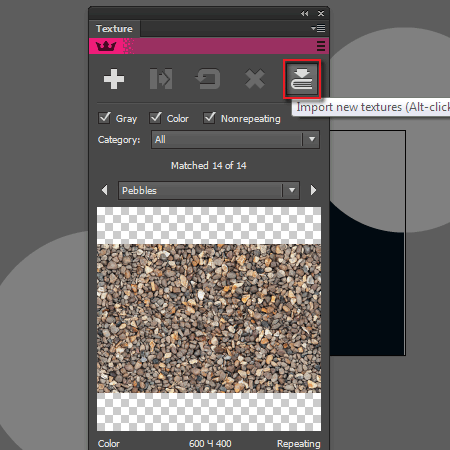Close the Texture panel
Viewport: 450px width, 450px height.
(x=321, y=13)
